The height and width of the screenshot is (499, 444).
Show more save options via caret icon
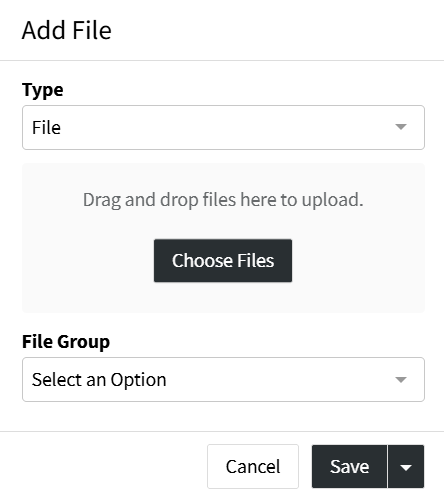coord(406,467)
